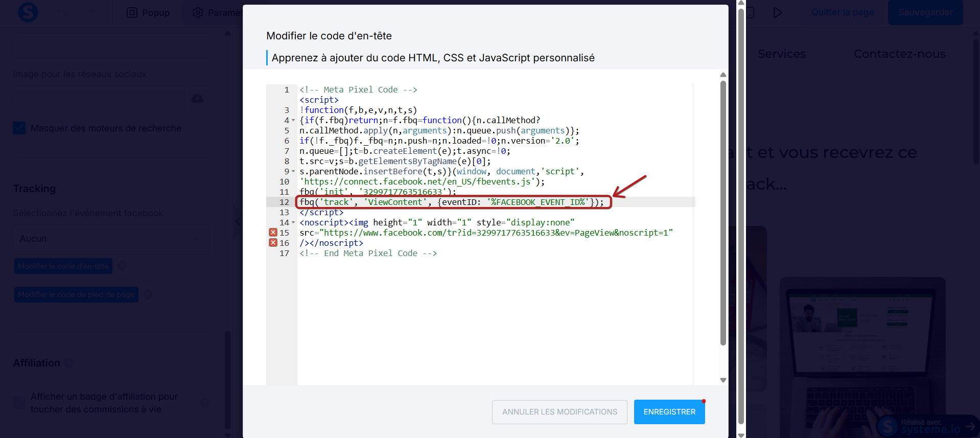Open the Paramètres settings gear tab

[x=217, y=13]
